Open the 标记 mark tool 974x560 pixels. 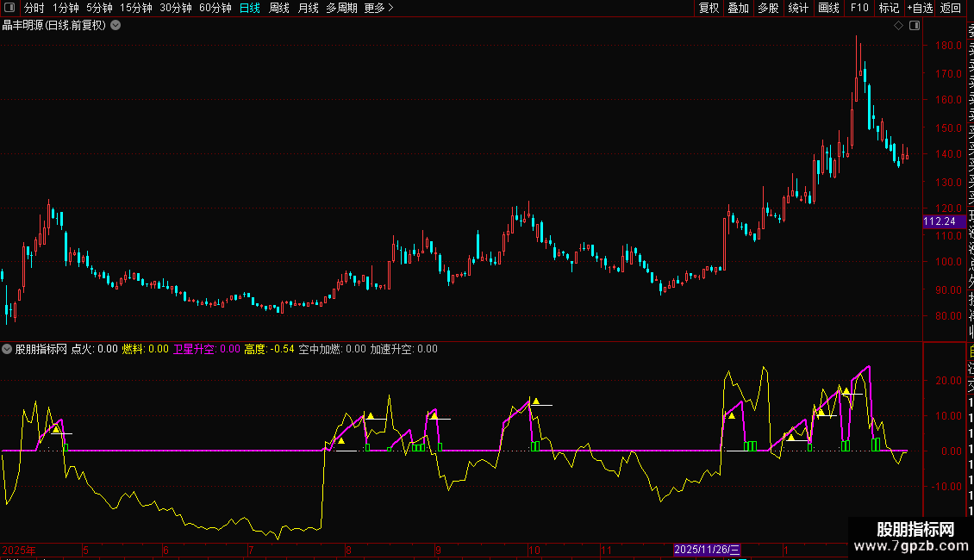pos(889,8)
